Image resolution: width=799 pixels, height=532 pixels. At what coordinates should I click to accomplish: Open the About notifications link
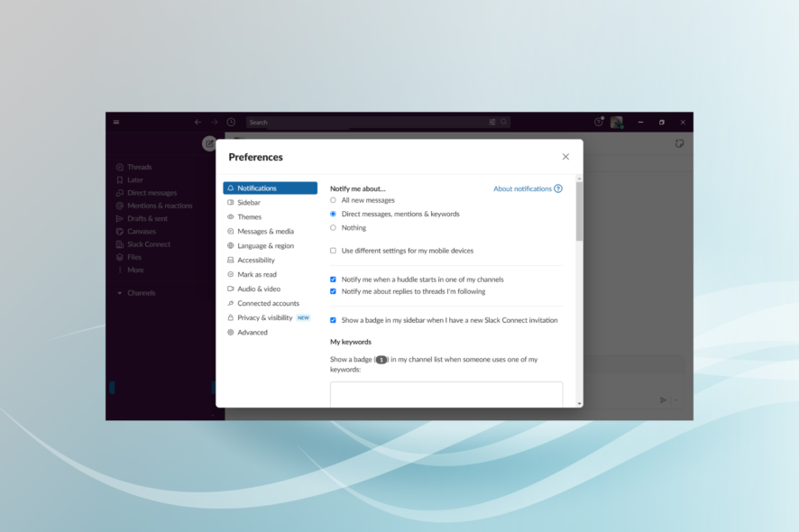click(524, 188)
